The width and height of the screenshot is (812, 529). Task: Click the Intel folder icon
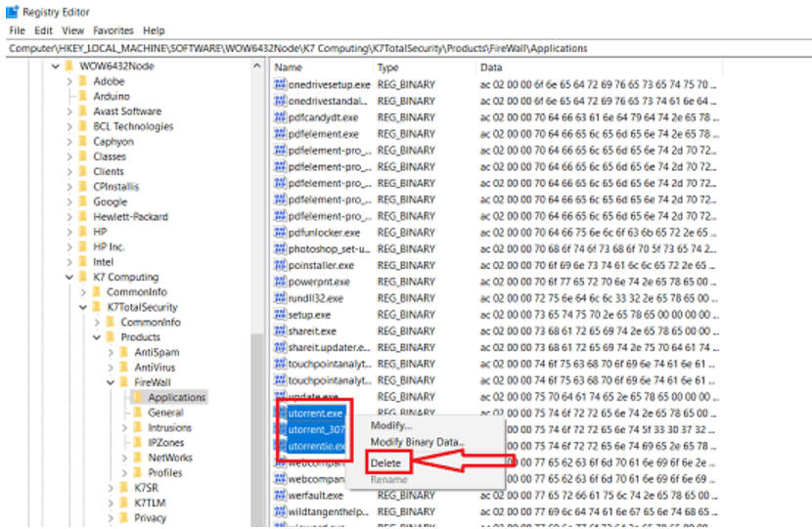[x=83, y=262]
